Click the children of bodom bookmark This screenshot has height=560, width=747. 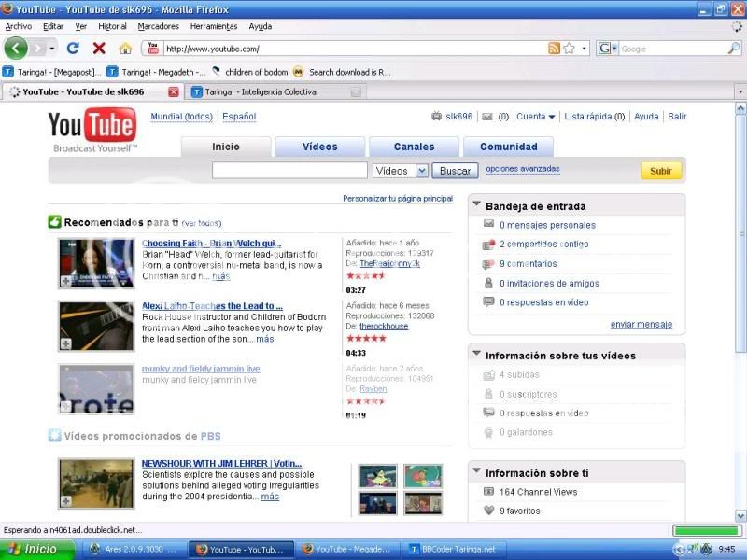[249, 72]
